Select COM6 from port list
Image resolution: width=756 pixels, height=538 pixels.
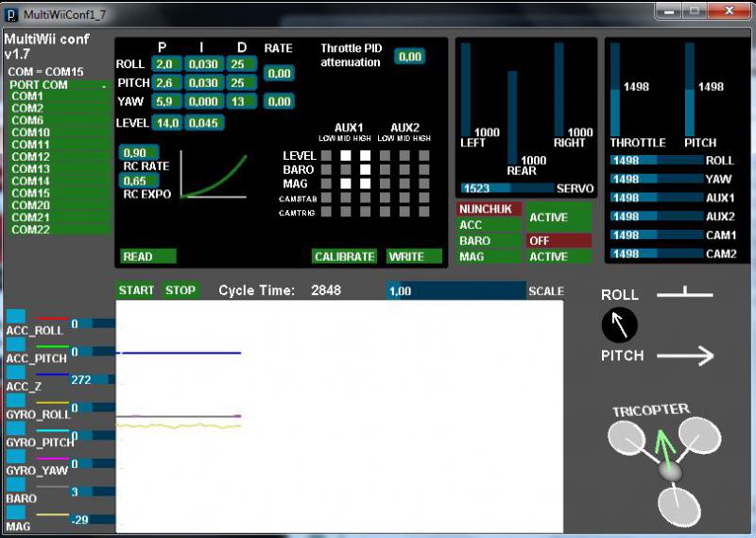[59, 120]
